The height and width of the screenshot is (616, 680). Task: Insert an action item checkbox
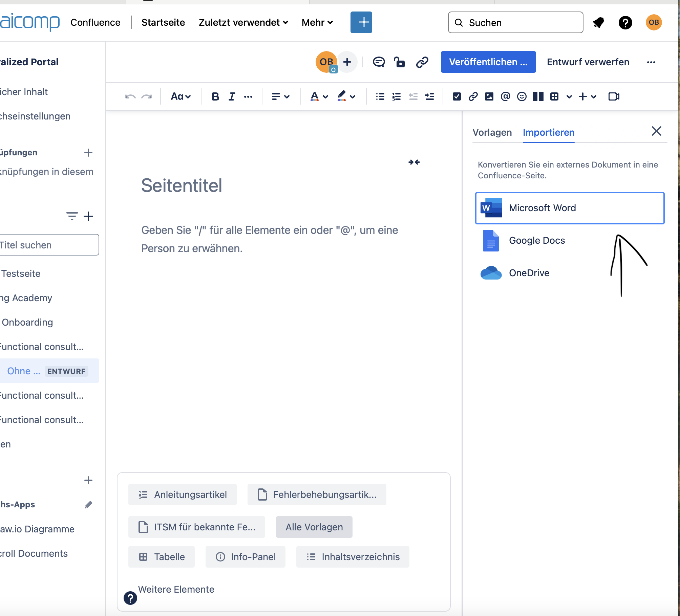coord(456,97)
